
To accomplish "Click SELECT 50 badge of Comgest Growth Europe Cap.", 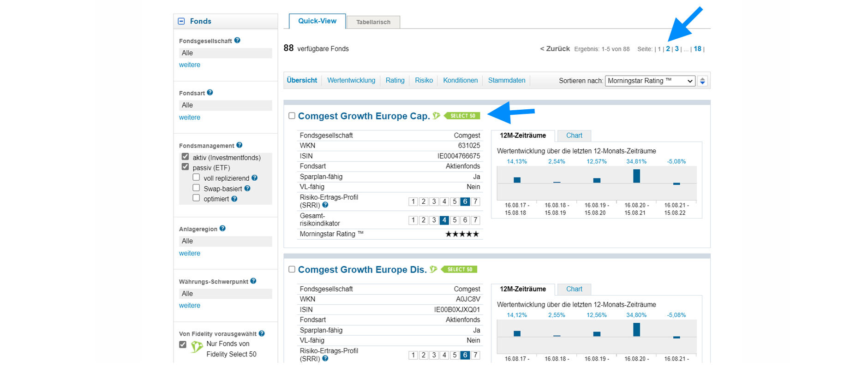I will pos(462,116).
